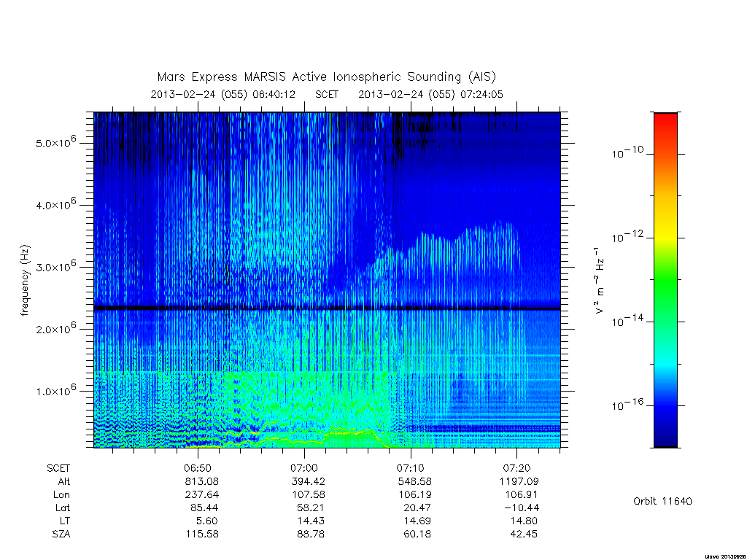Click the 4.0×10^6 frequency tick label

click(x=55, y=203)
